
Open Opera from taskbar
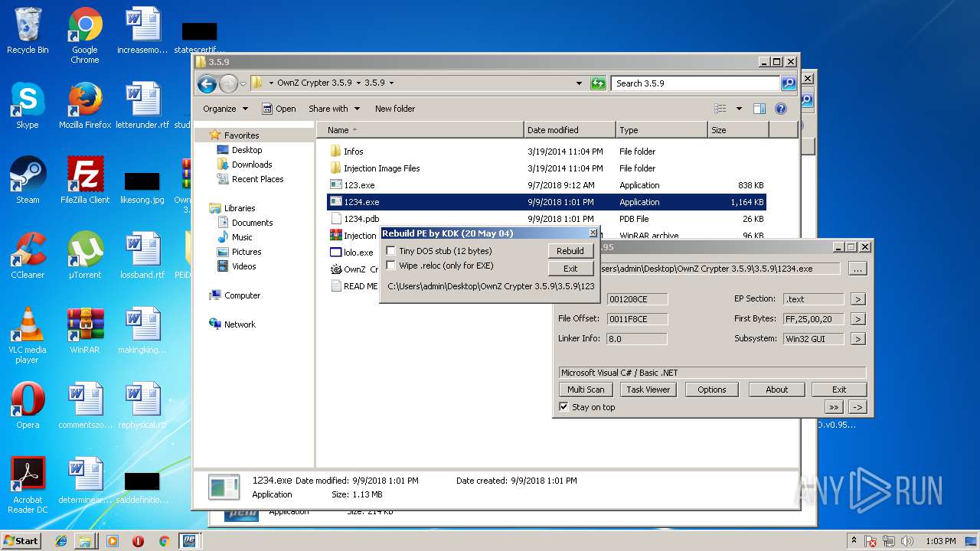(138, 541)
